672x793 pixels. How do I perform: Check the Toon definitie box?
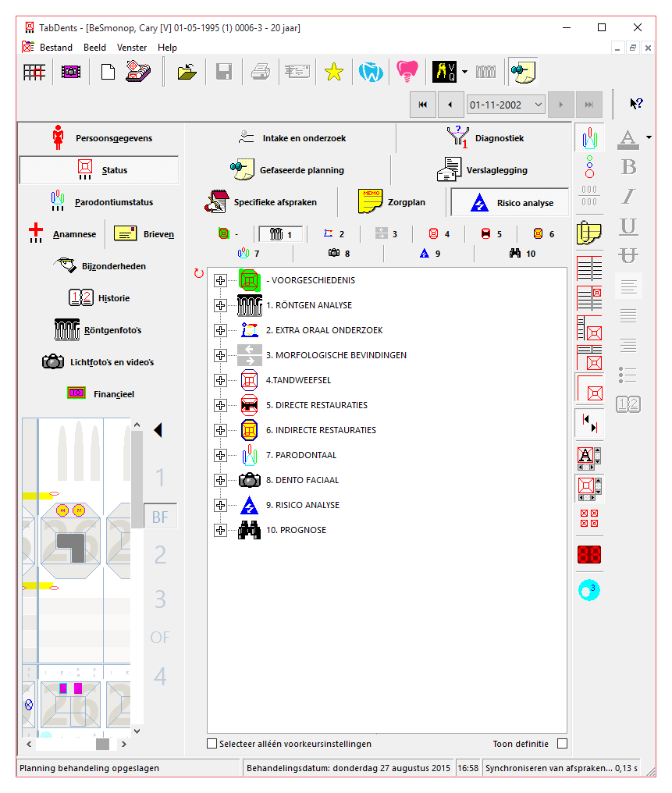click(562, 743)
